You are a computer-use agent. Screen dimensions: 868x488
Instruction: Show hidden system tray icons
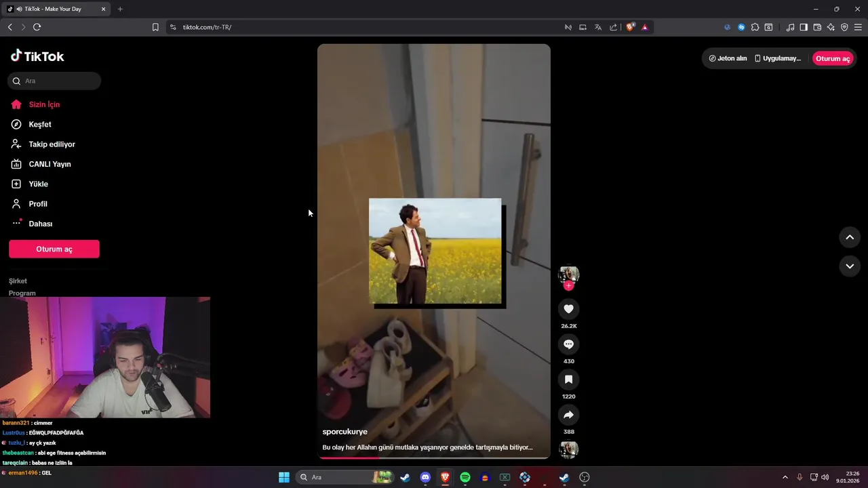click(785, 477)
